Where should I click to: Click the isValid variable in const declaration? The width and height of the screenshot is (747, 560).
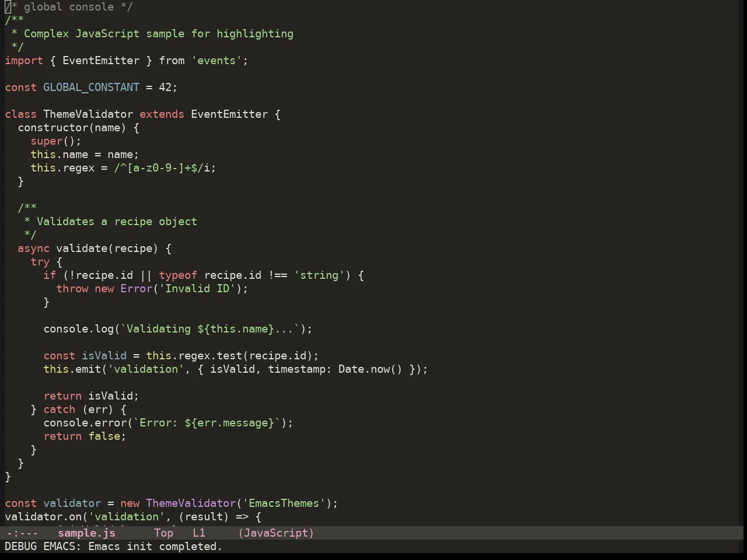[104, 356]
